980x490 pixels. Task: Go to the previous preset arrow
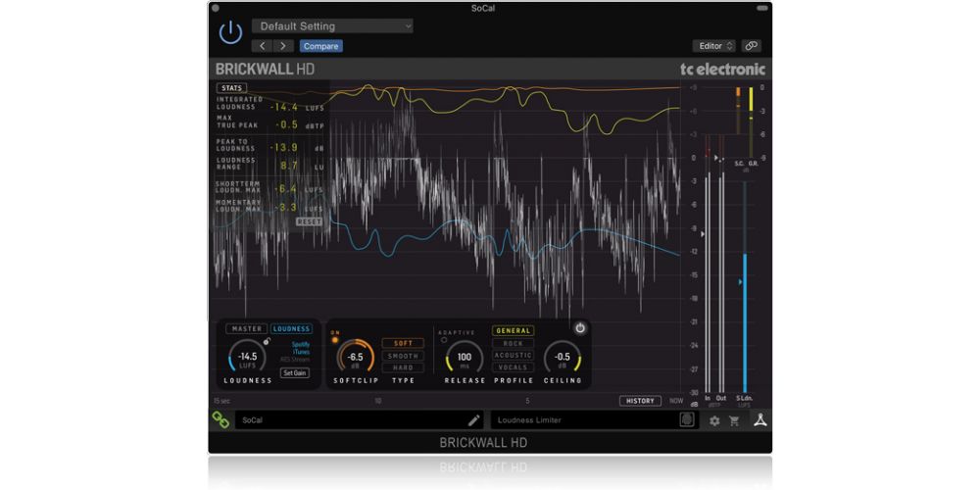pyautogui.click(x=263, y=46)
